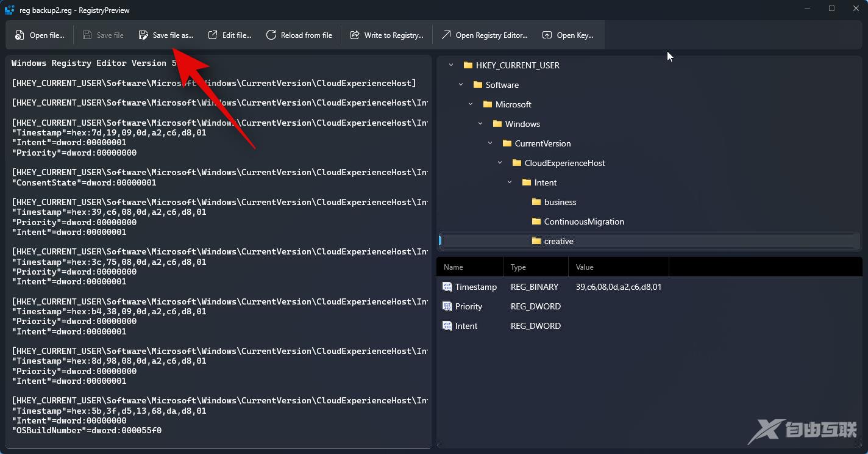The image size is (868, 454).
Task: Select the business folder icon
Action: (536, 202)
